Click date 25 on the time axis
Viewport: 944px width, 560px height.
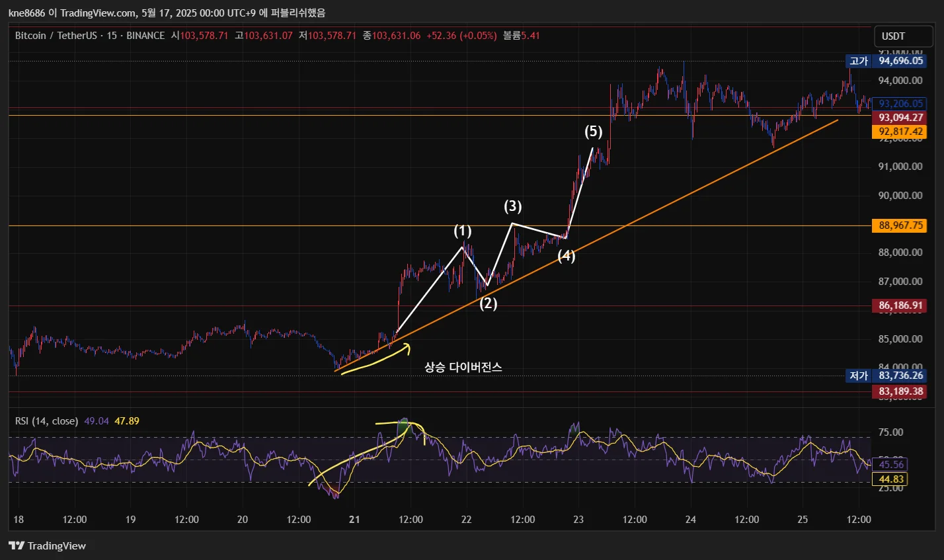click(x=803, y=520)
